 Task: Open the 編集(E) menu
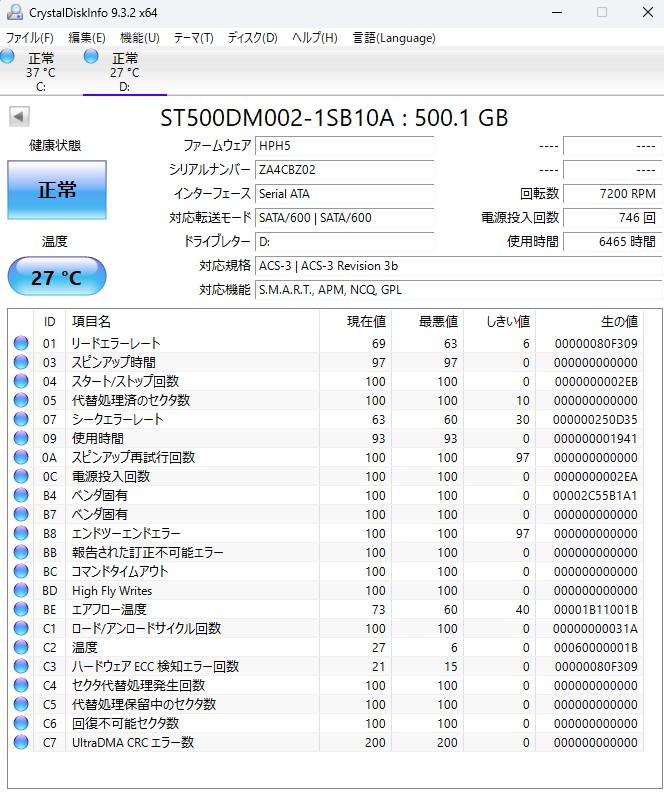tap(87, 38)
